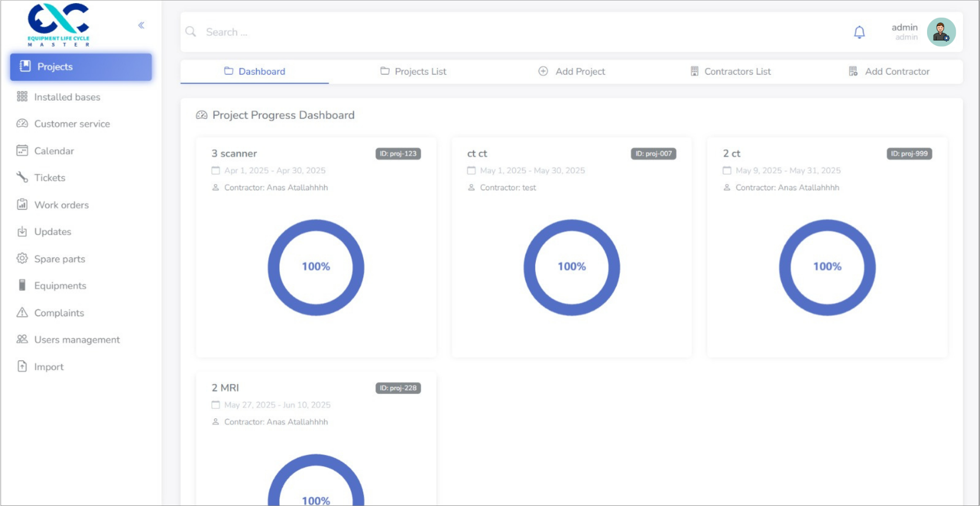Click the 3 scanner progress ring
Screen dimensions: 980x506
point(316,268)
